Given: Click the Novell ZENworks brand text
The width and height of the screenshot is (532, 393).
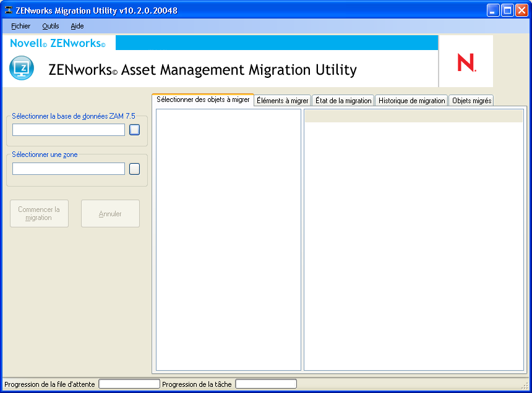Looking at the screenshot, I should [x=58, y=43].
